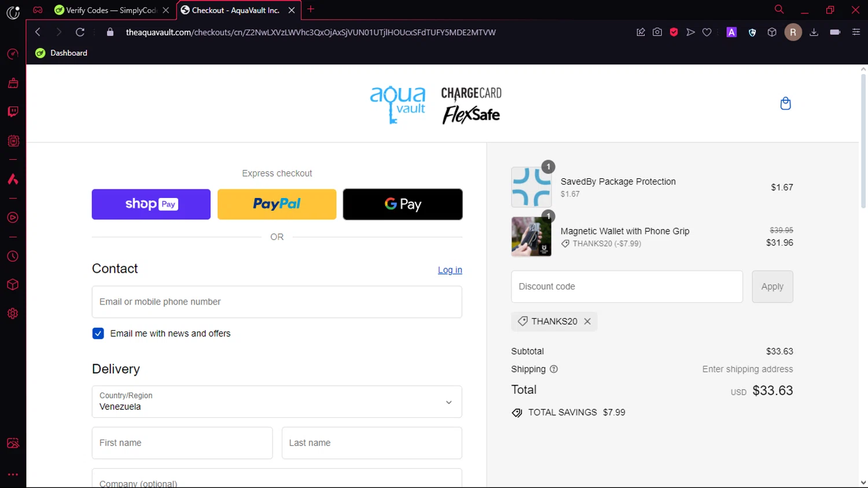Viewport: 868px width, 488px height.
Task: Click the red ad blocker shield icon
Action: click(x=674, y=32)
